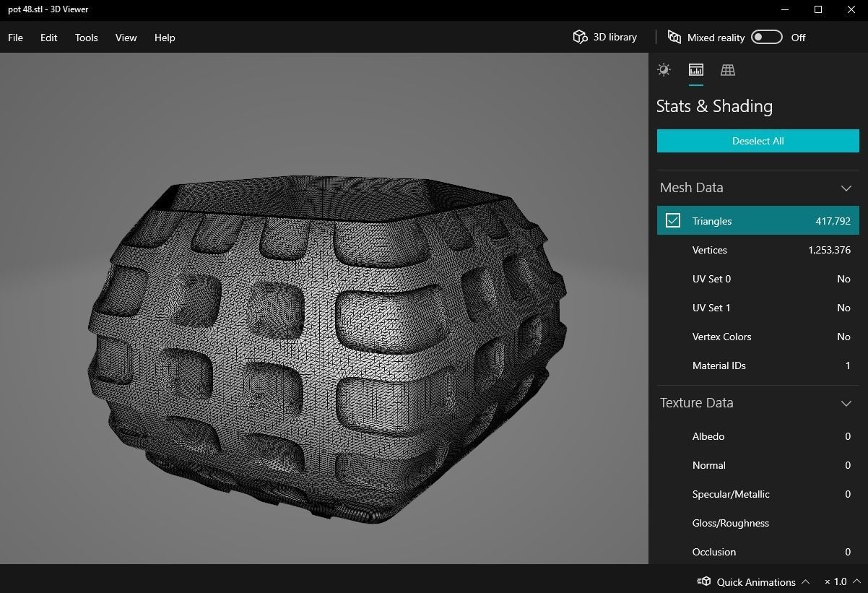Screen dimensions: 868x593
Task: Open the Environment & Lighting tab icon
Action: pos(664,70)
